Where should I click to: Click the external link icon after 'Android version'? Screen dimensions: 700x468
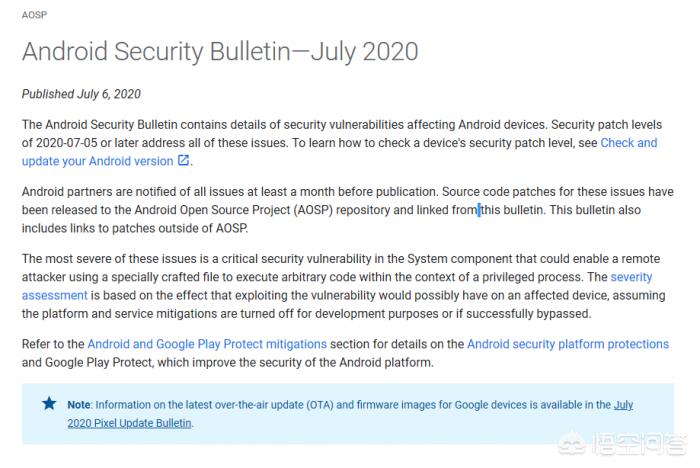183,161
